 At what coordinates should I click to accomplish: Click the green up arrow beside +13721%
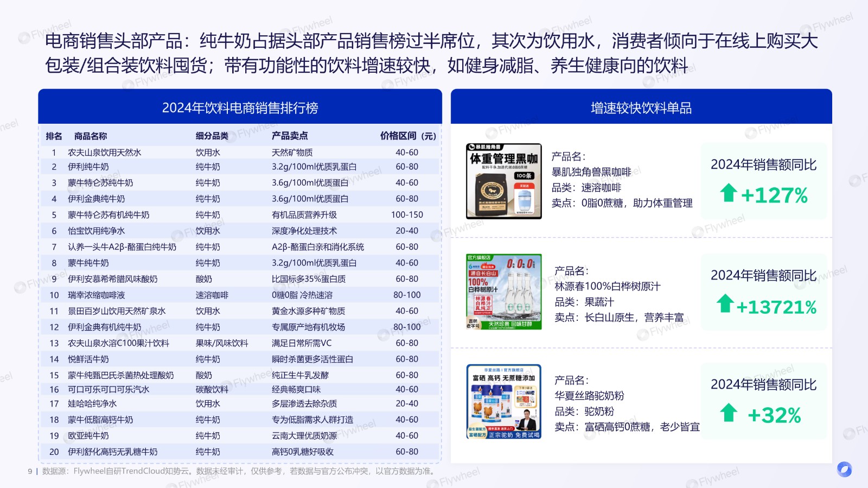click(725, 303)
